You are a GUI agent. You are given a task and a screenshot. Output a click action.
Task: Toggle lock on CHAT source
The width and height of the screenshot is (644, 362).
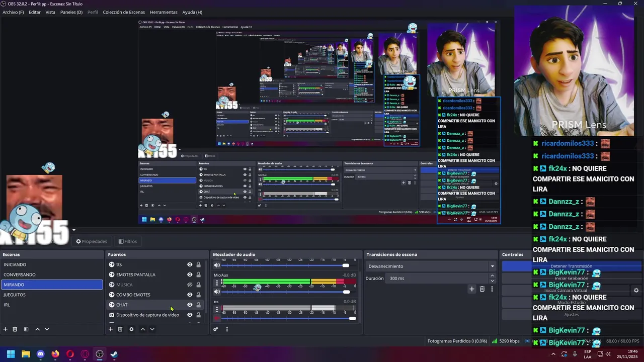click(198, 305)
